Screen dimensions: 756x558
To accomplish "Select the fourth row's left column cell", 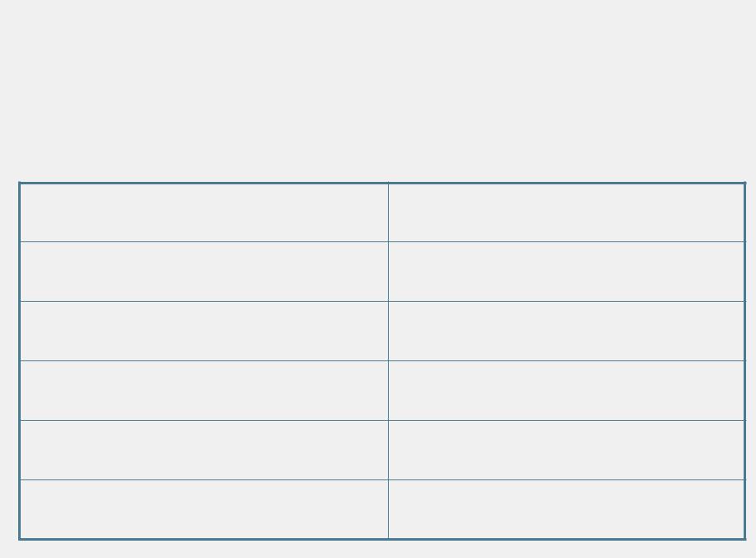I will click(204, 391).
